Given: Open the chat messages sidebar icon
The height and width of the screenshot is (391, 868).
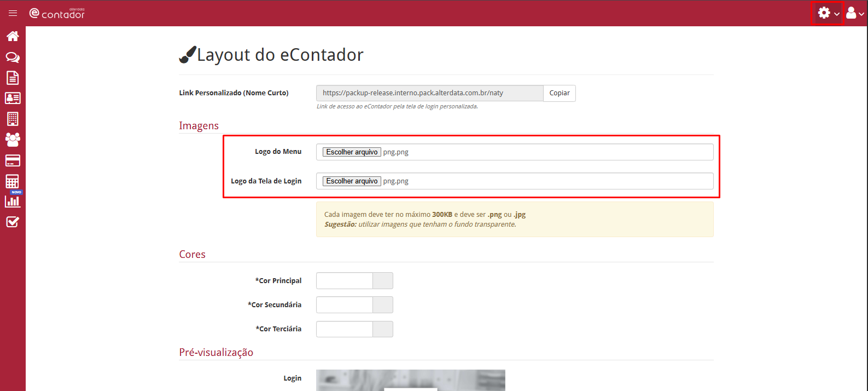Looking at the screenshot, I should pyautogui.click(x=13, y=57).
